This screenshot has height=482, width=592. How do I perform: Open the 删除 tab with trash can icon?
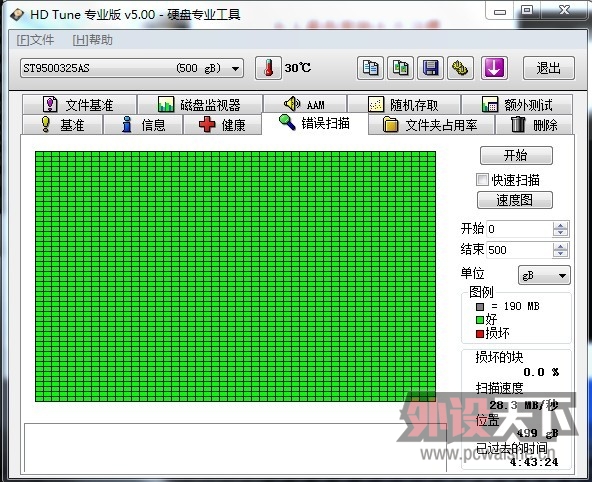click(x=534, y=125)
